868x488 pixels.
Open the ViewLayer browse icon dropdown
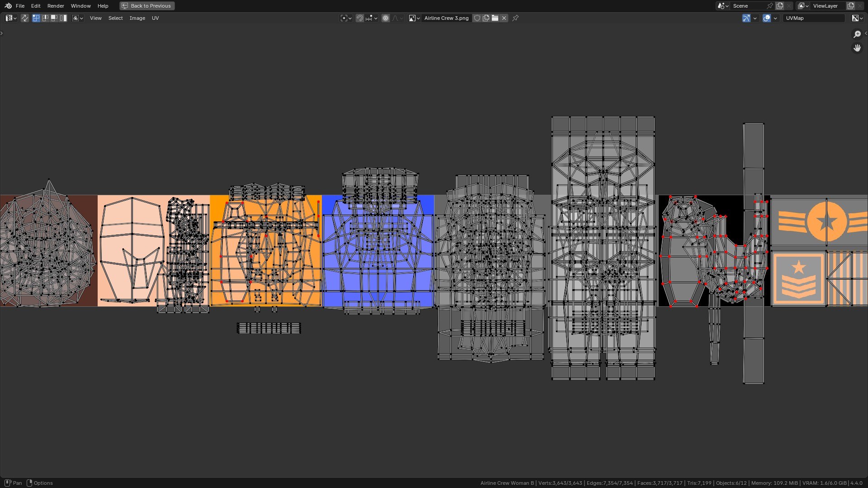[803, 6]
